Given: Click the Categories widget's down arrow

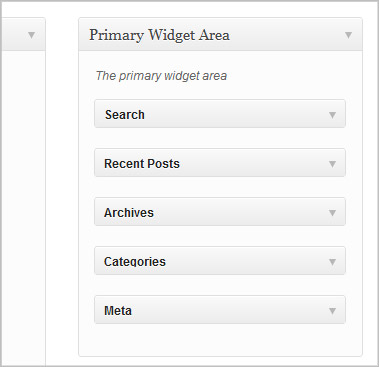Looking at the screenshot, I should (x=332, y=262).
